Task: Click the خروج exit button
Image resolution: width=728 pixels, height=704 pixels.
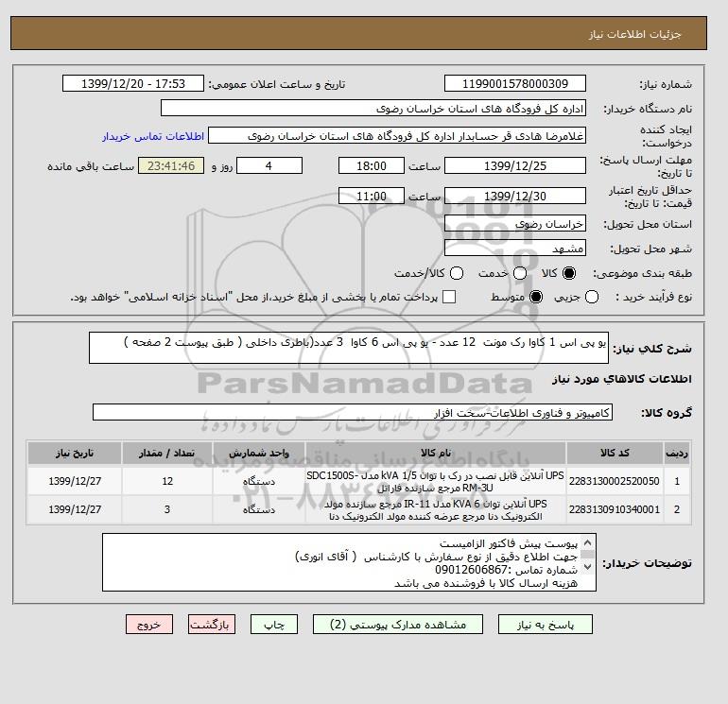Action: (149, 625)
